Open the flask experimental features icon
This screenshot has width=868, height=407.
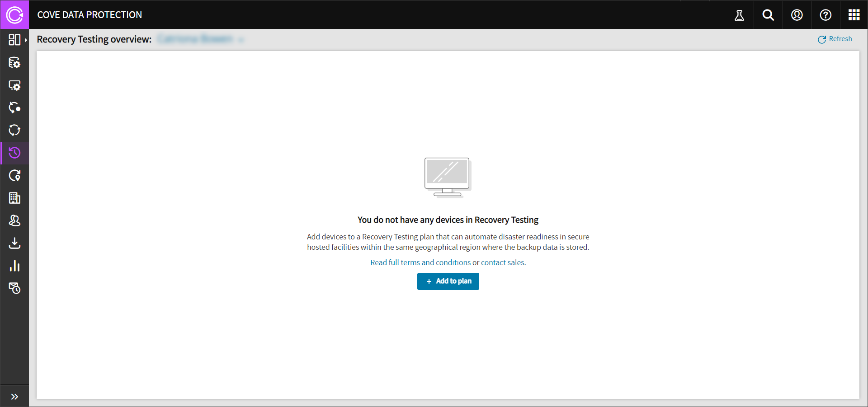pyautogui.click(x=739, y=15)
